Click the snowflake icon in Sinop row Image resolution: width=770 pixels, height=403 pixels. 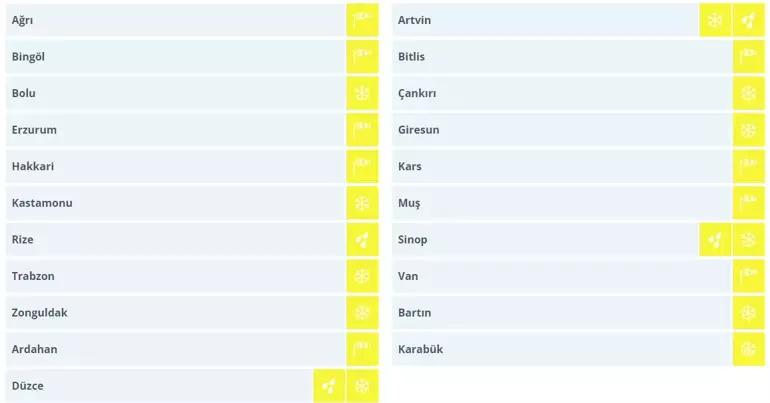tap(748, 240)
